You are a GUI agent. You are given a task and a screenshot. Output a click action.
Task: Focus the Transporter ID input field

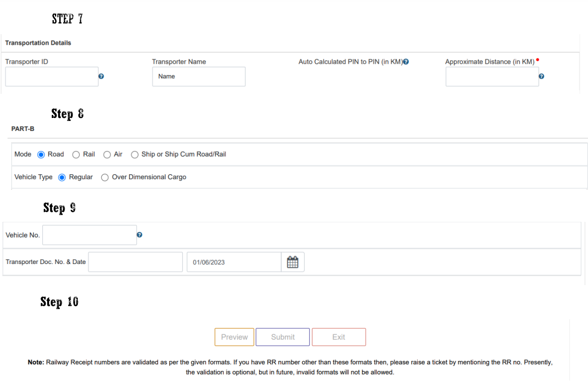click(x=52, y=77)
